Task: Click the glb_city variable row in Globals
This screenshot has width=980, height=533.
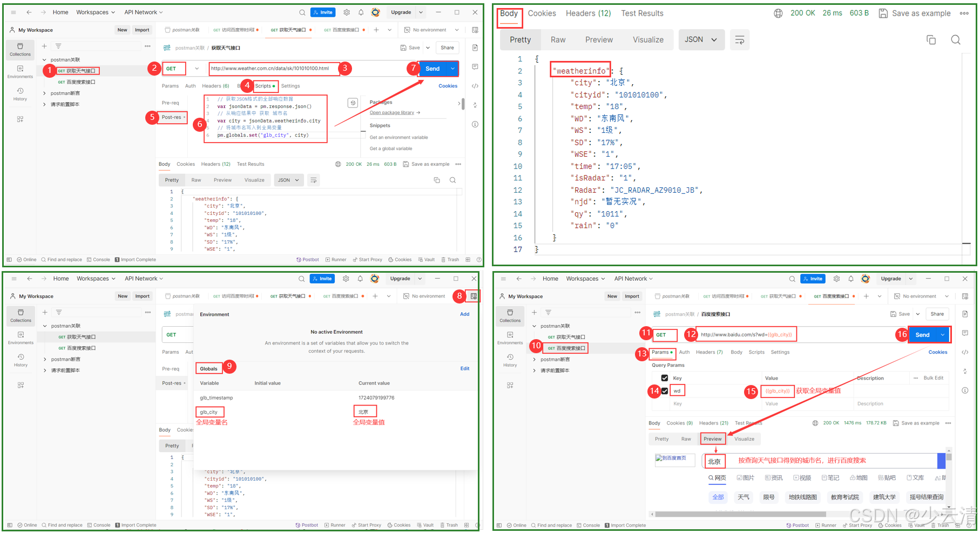Action: [336, 412]
